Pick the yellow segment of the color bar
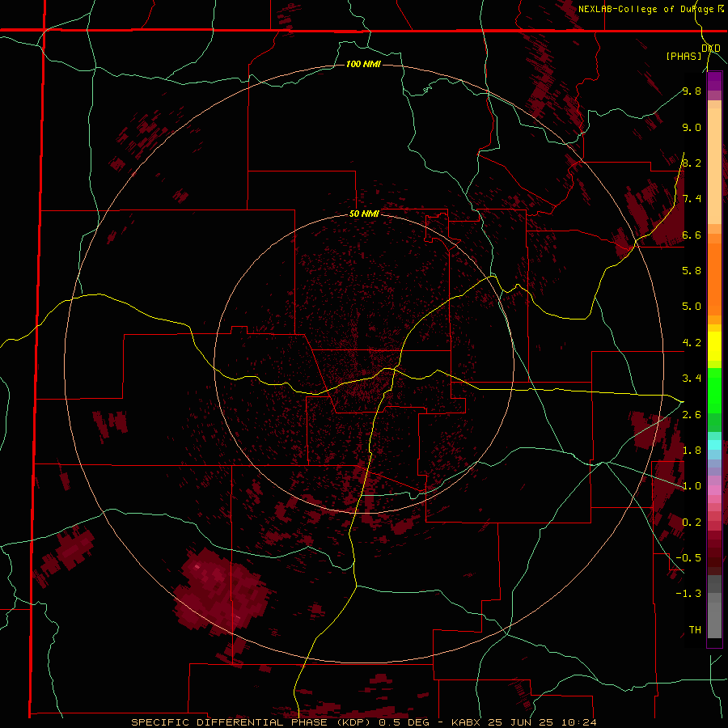The height and width of the screenshot is (728, 728). click(714, 346)
